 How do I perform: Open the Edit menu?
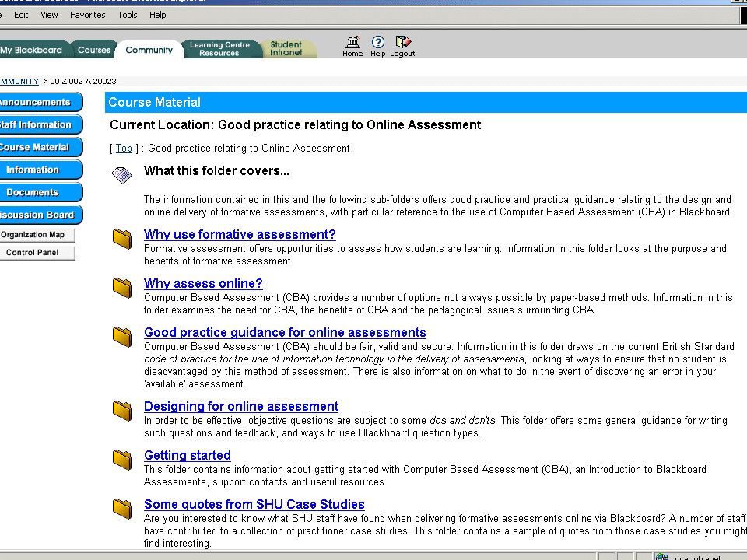[x=21, y=15]
